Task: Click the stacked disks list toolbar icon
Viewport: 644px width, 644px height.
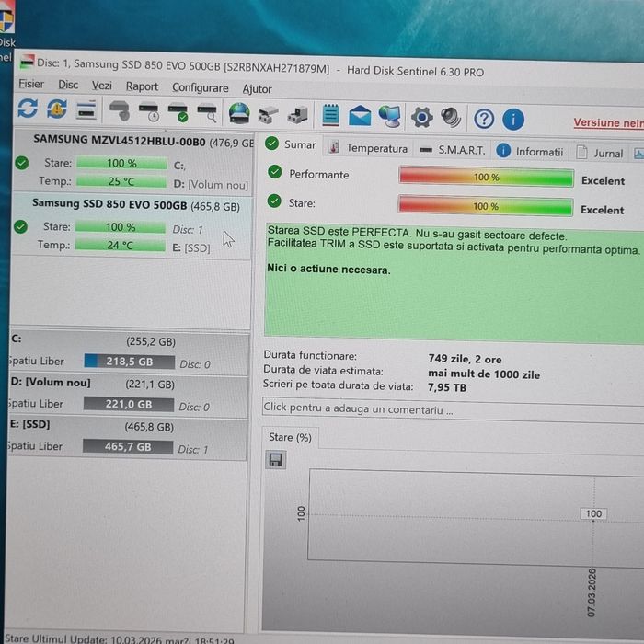Action: (86, 109)
